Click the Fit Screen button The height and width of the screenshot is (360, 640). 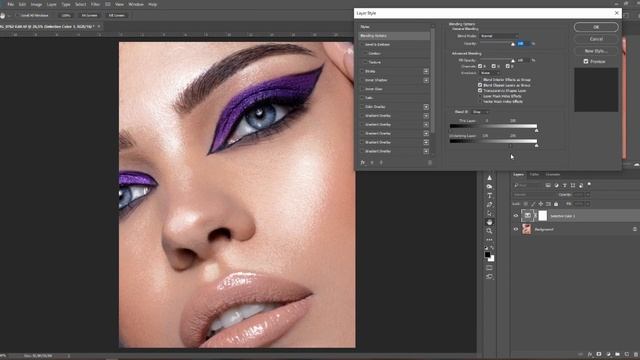tap(89, 16)
